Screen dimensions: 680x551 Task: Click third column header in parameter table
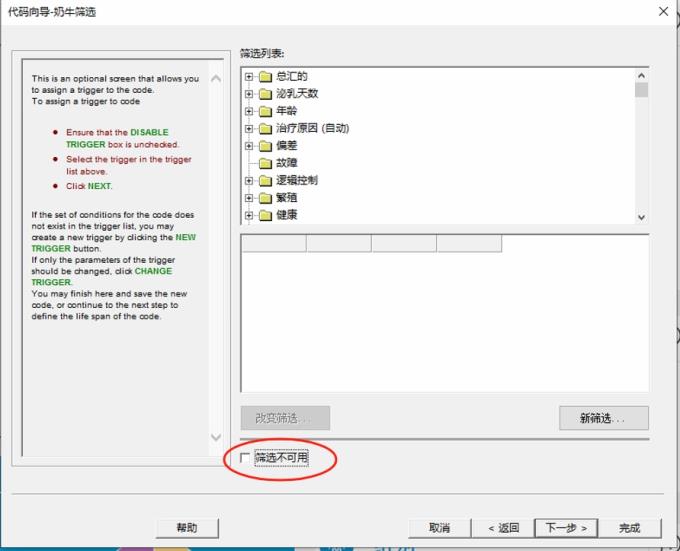click(404, 243)
